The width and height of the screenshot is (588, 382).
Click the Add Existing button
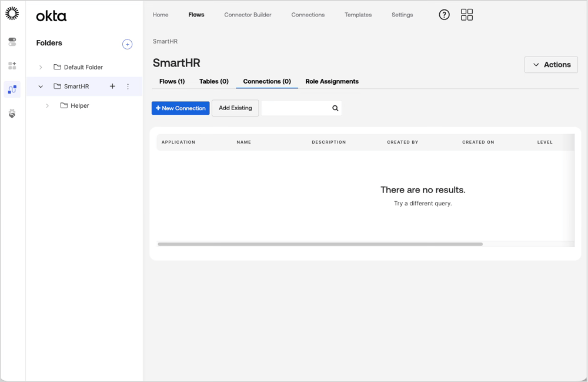pyautogui.click(x=235, y=108)
